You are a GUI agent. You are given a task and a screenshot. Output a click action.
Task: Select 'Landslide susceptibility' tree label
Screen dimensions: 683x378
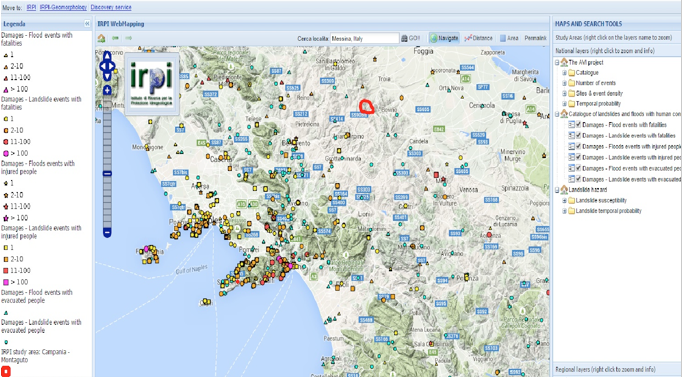[601, 201]
